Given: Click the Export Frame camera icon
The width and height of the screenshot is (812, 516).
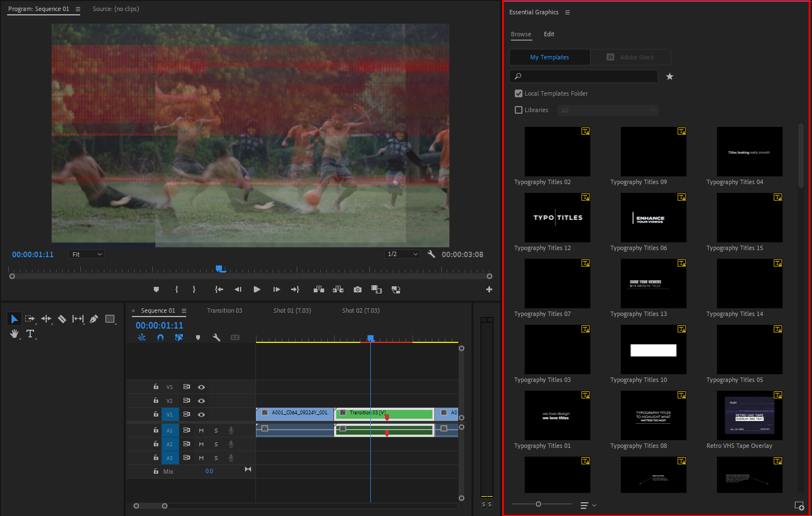Looking at the screenshot, I should coord(358,289).
